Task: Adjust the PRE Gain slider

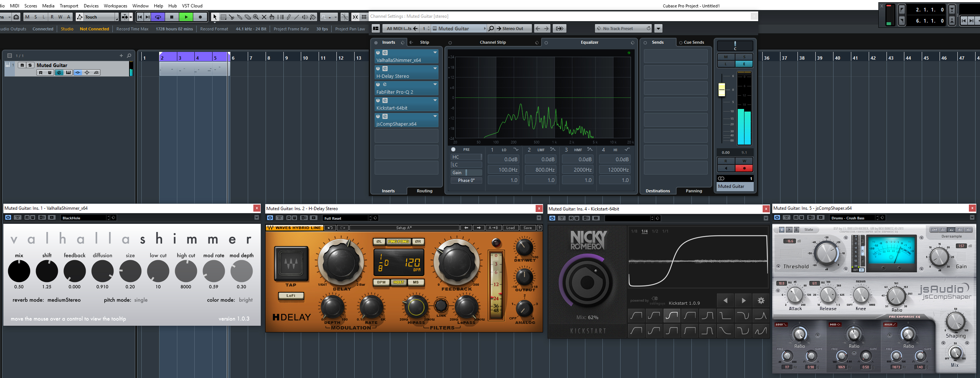Action: (x=466, y=172)
